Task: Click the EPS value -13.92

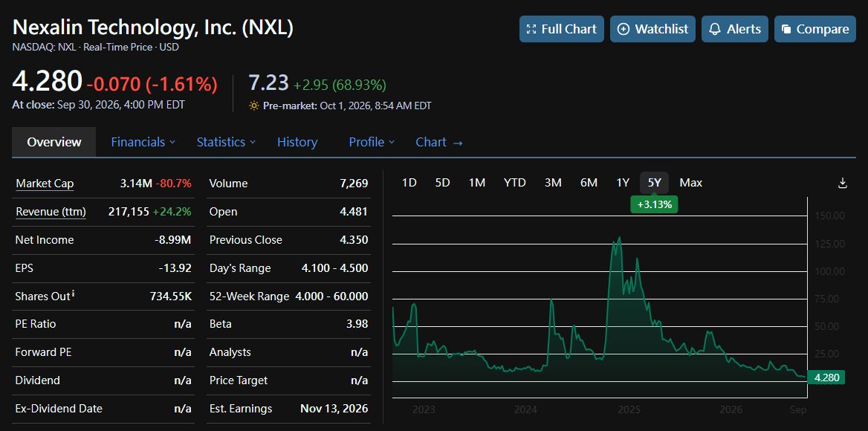Action: (175, 268)
